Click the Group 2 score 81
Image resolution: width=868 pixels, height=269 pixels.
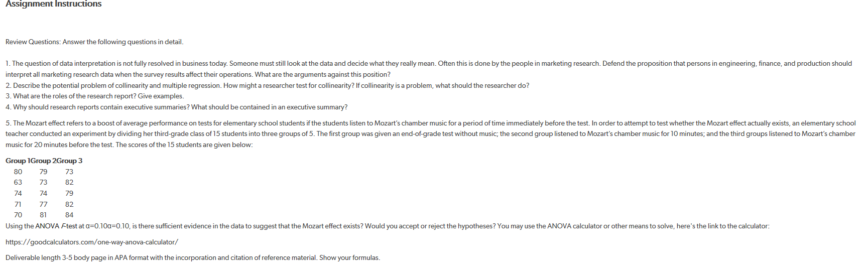point(44,215)
